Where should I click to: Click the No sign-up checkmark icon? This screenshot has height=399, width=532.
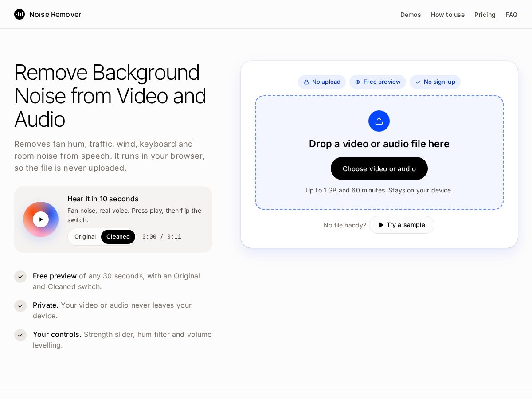(x=418, y=82)
